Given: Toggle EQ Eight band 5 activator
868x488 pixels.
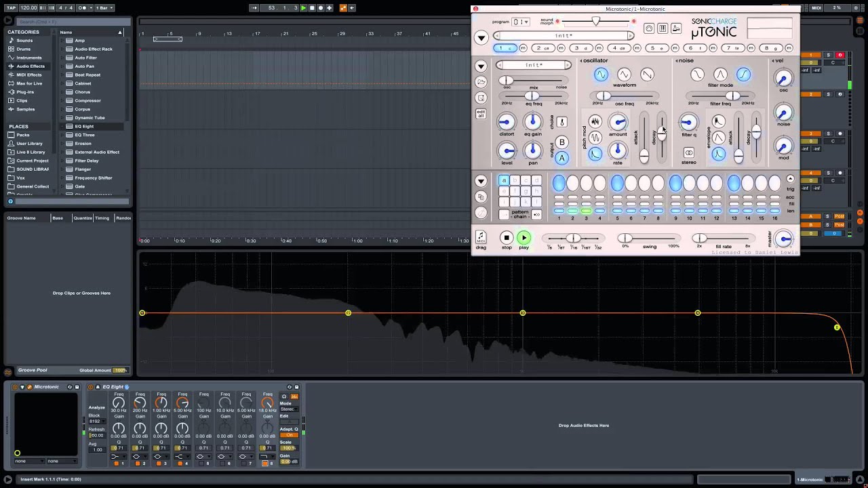Looking at the screenshot, I should (x=201, y=464).
